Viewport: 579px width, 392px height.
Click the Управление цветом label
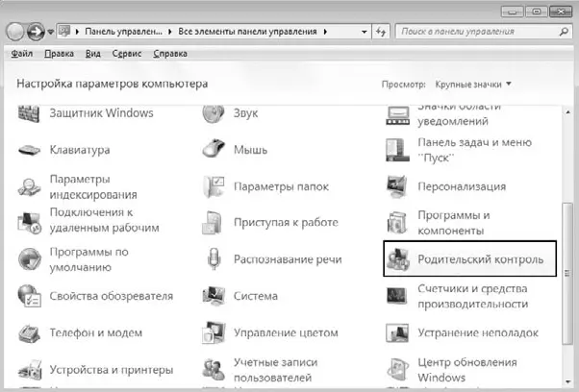coord(286,333)
